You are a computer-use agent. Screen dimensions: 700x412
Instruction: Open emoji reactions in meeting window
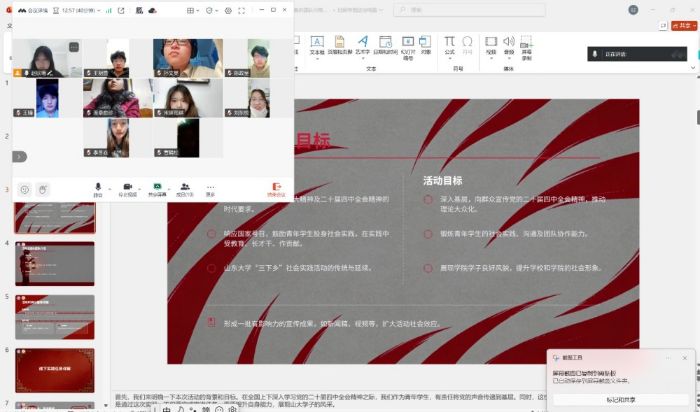click(x=25, y=189)
